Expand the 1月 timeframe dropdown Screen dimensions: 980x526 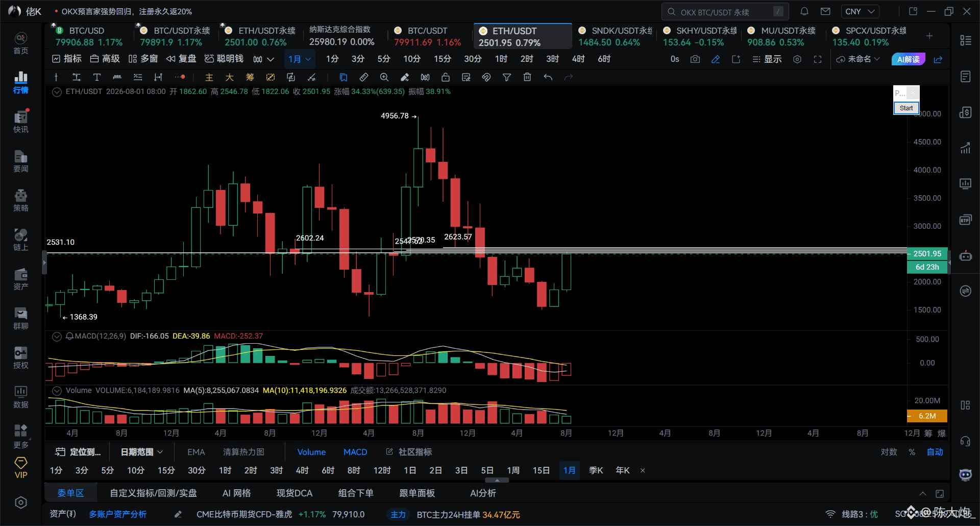pyautogui.click(x=299, y=59)
